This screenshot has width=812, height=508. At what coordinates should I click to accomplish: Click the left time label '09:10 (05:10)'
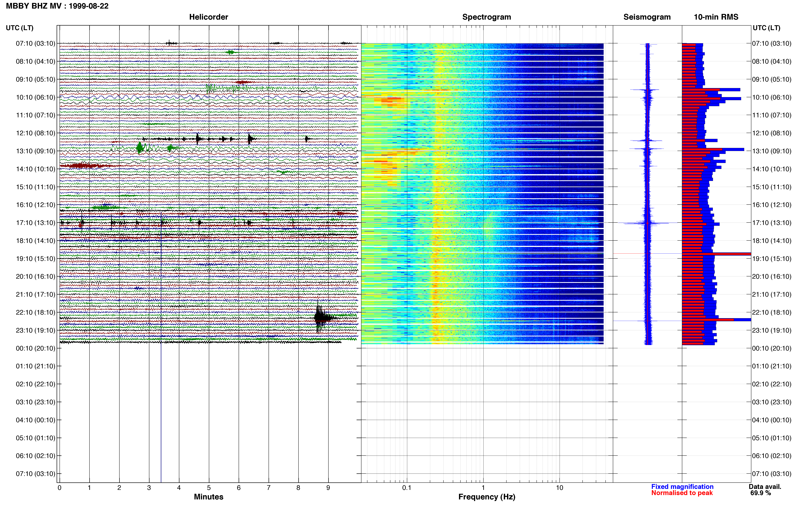click(x=36, y=79)
